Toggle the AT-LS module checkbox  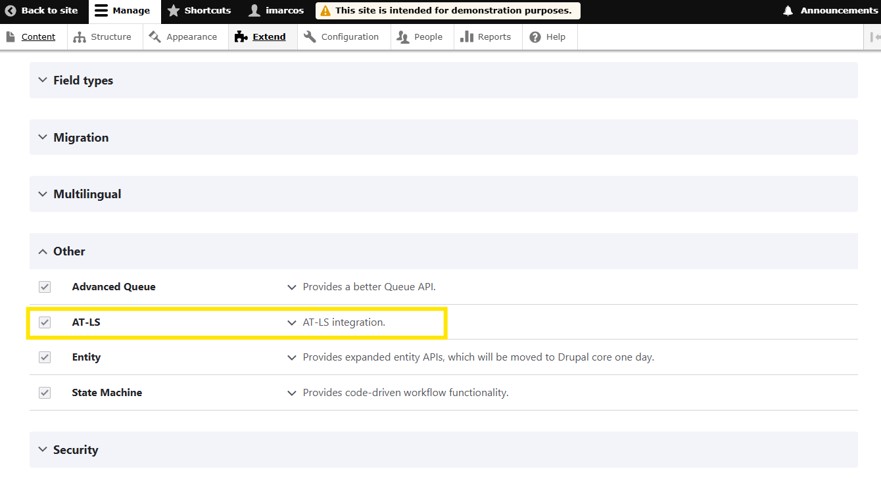[x=45, y=322]
